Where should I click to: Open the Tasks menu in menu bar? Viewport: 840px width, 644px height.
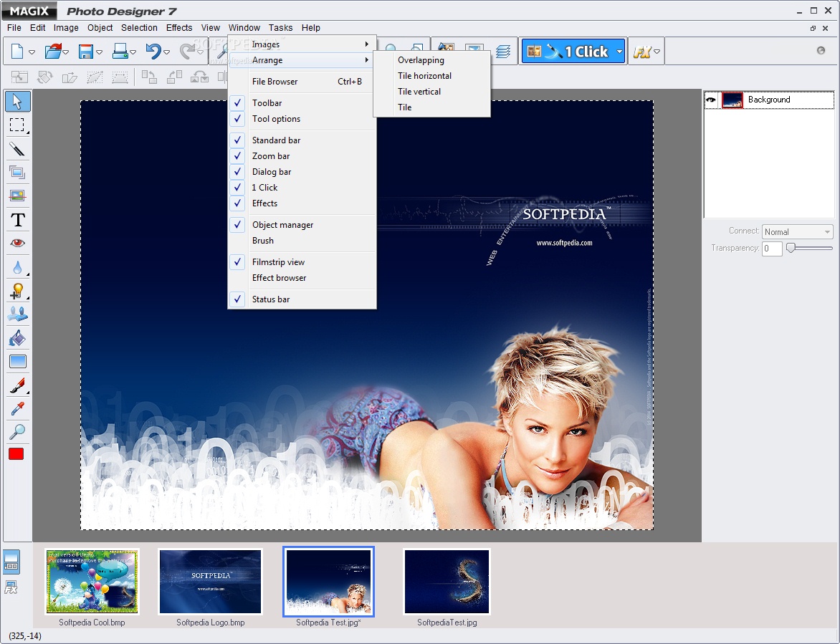pyautogui.click(x=281, y=28)
